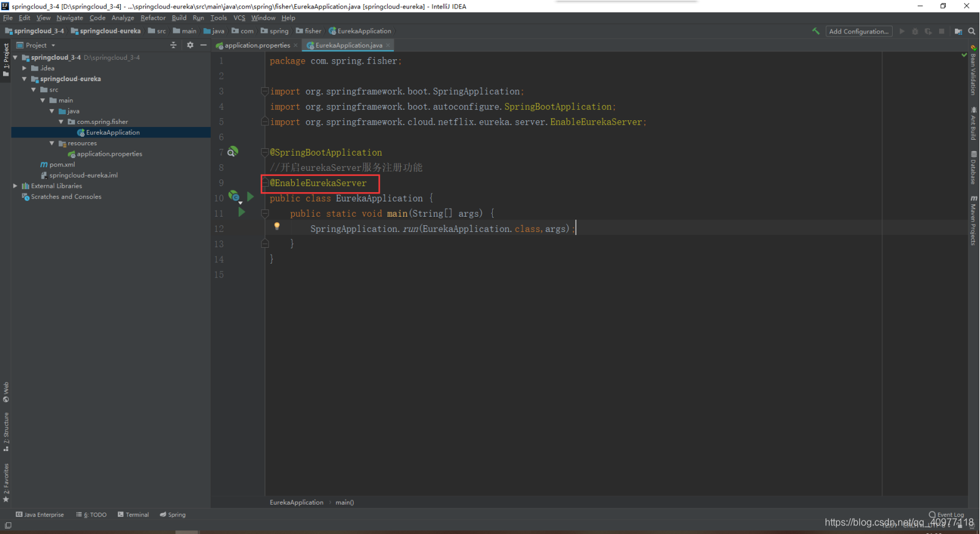Click the Search Everywhere magnifier icon

coord(971,31)
